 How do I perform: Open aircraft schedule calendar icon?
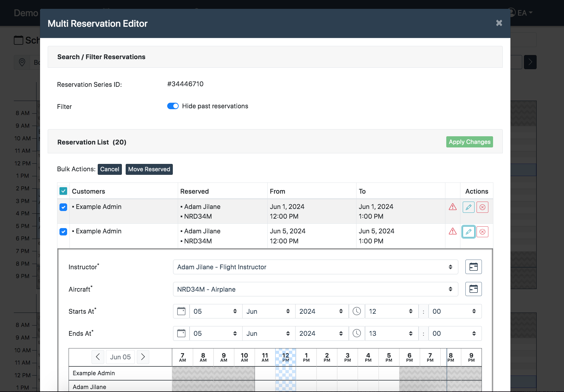point(473,289)
